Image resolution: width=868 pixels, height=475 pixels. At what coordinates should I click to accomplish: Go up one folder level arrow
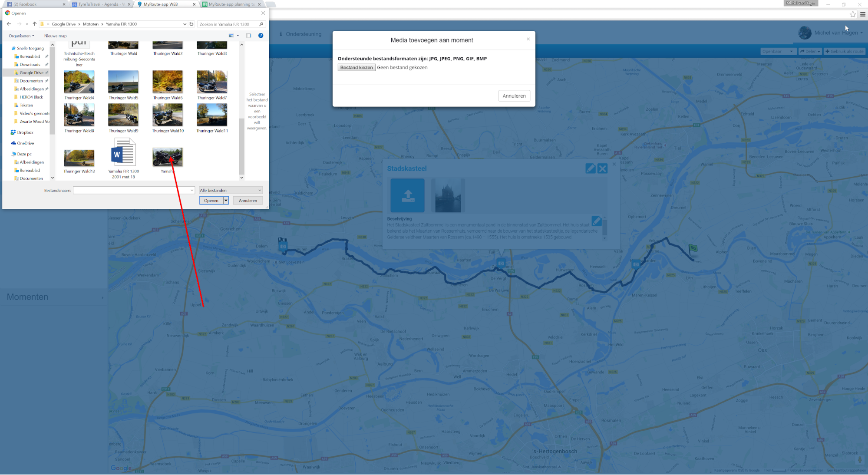[35, 24]
